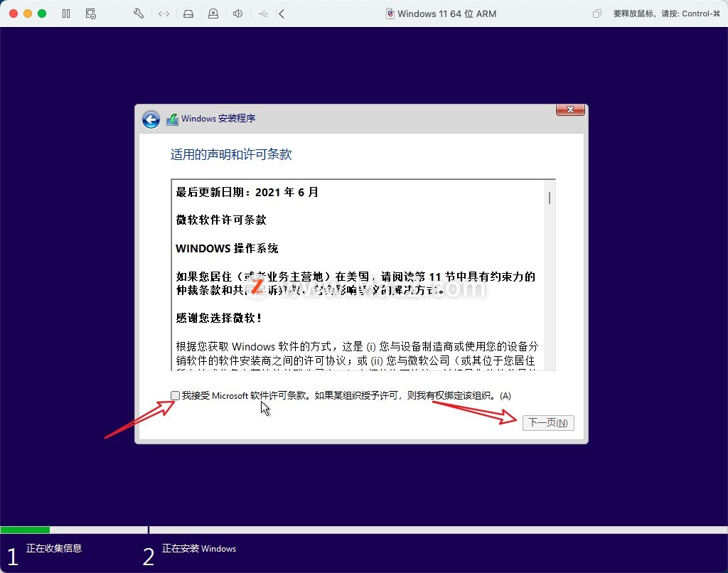Go back in Windows Setup
Viewport: 728px width, 573px height.
(151, 119)
